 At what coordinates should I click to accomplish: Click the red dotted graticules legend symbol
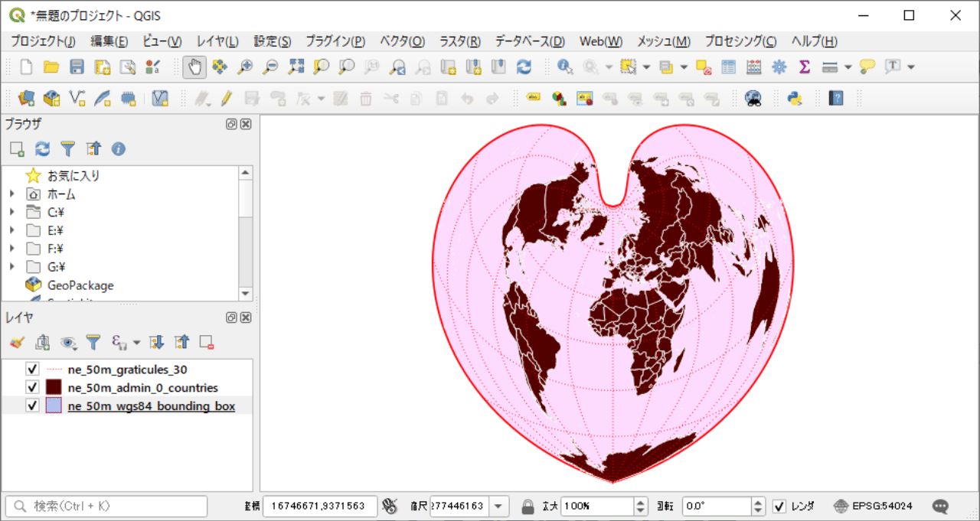[54, 369]
